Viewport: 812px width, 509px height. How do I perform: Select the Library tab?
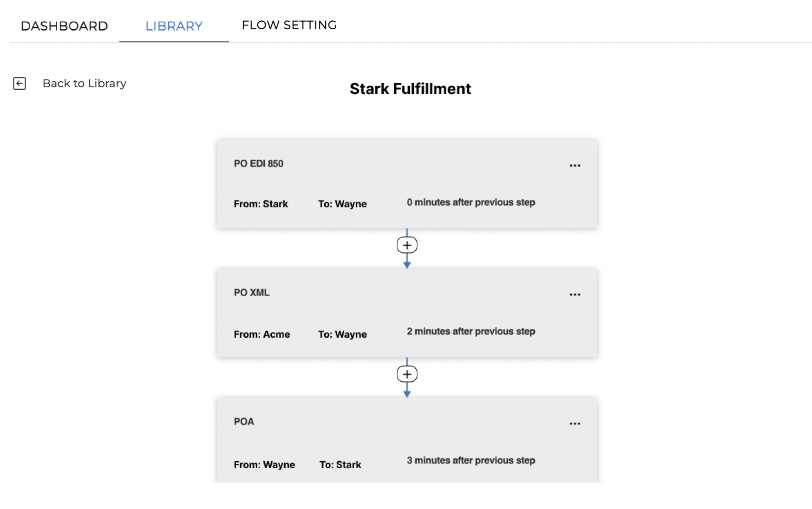[x=174, y=26]
